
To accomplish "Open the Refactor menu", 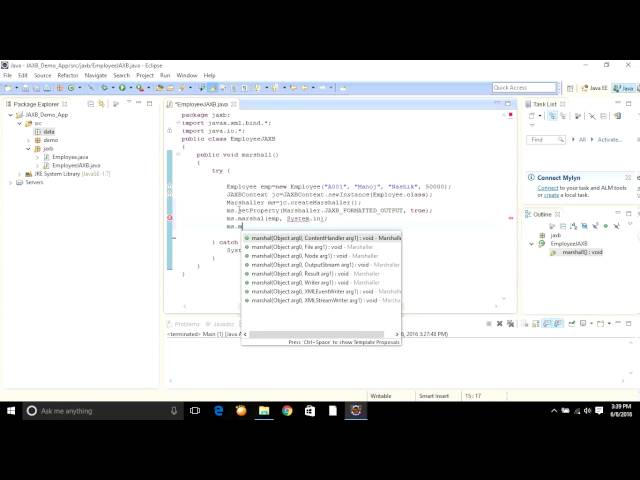I will pyautogui.click(x=68, y=76).
